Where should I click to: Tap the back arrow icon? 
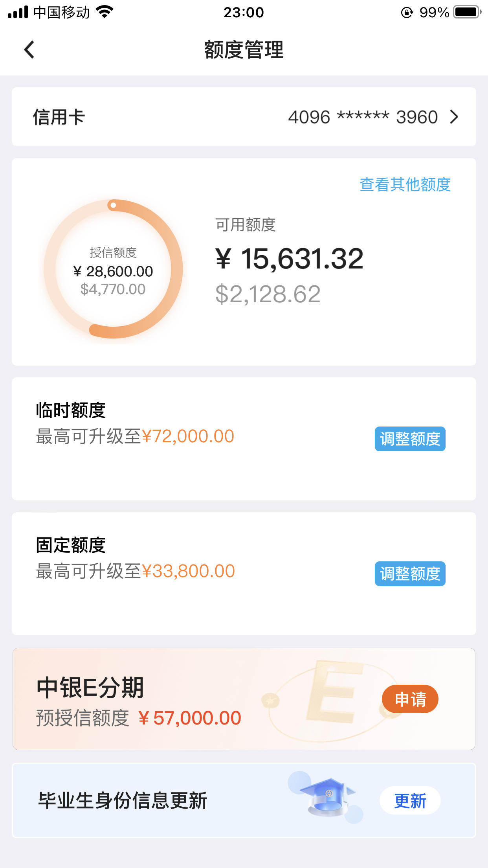(29, 50)
